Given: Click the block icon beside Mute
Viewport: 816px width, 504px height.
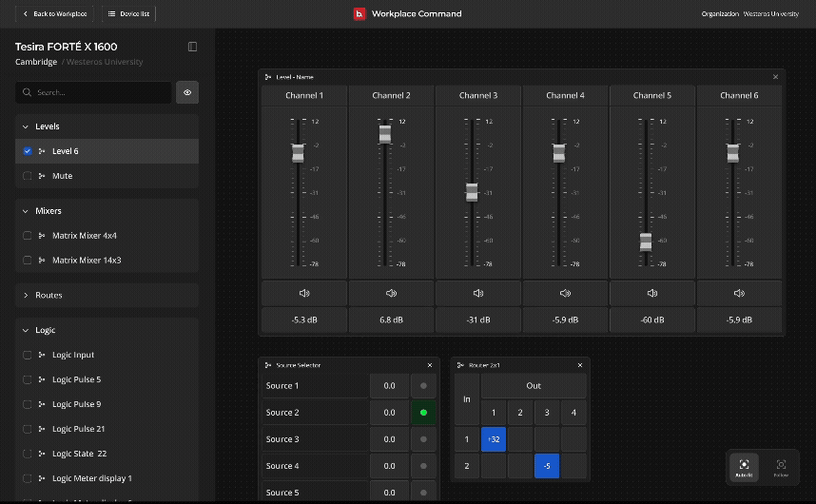Looking at the screenshot, I should [x=42, y=176].
